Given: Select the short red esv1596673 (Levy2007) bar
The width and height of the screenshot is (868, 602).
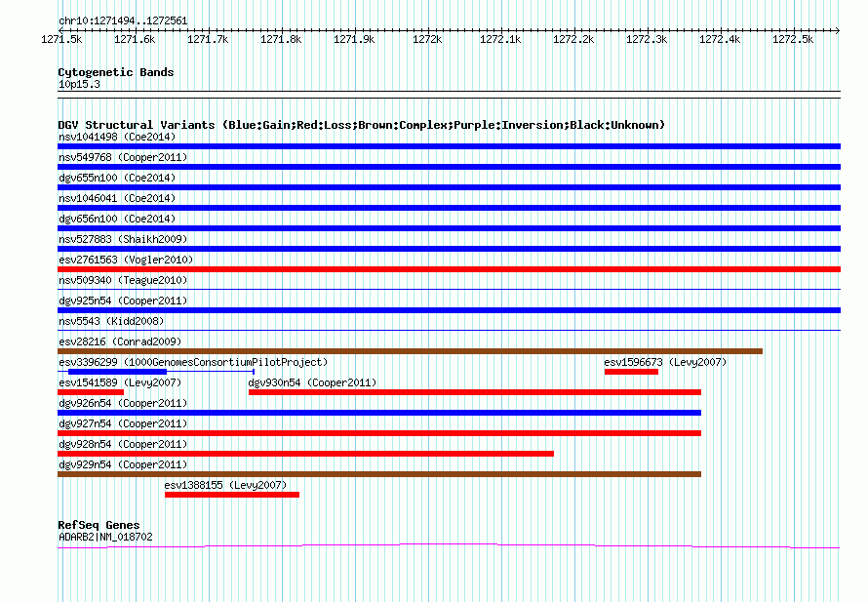Looking at the screenshot, I should [631, 372].
